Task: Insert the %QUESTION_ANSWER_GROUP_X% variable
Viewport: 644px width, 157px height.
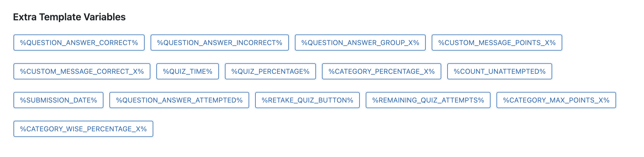Action: click(360, 43)
